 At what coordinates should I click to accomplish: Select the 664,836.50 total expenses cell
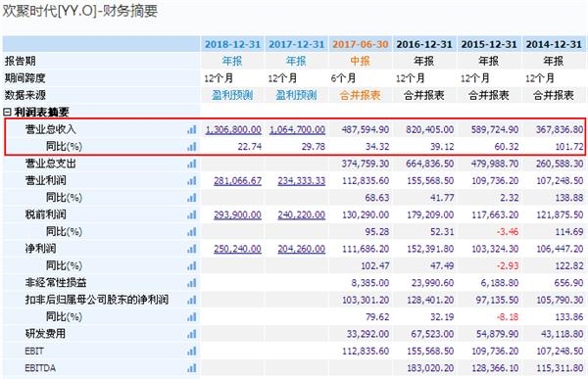(x=430, y=164)
